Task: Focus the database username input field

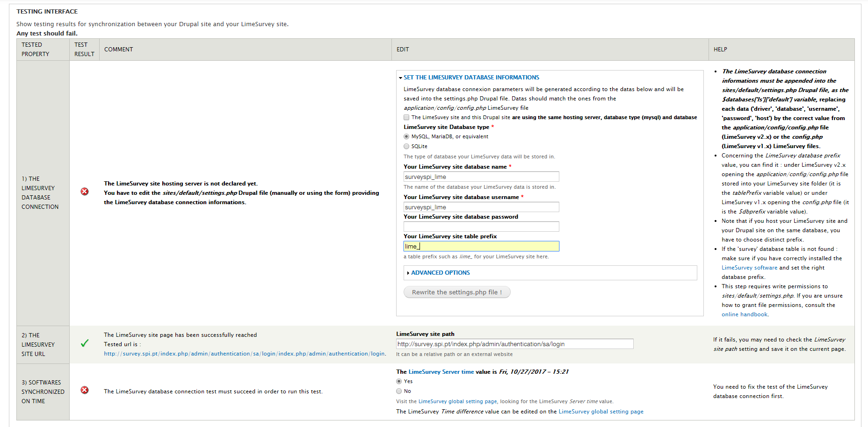Action: (481, 207)
